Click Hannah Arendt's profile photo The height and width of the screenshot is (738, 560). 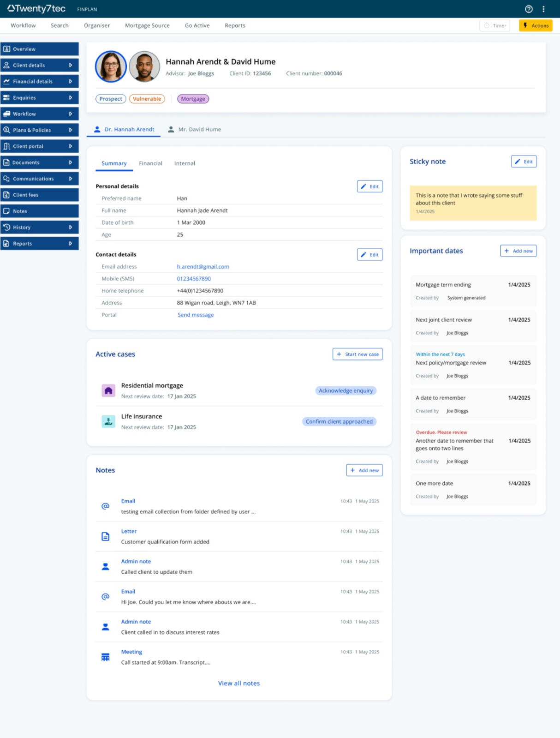(111, 67)
